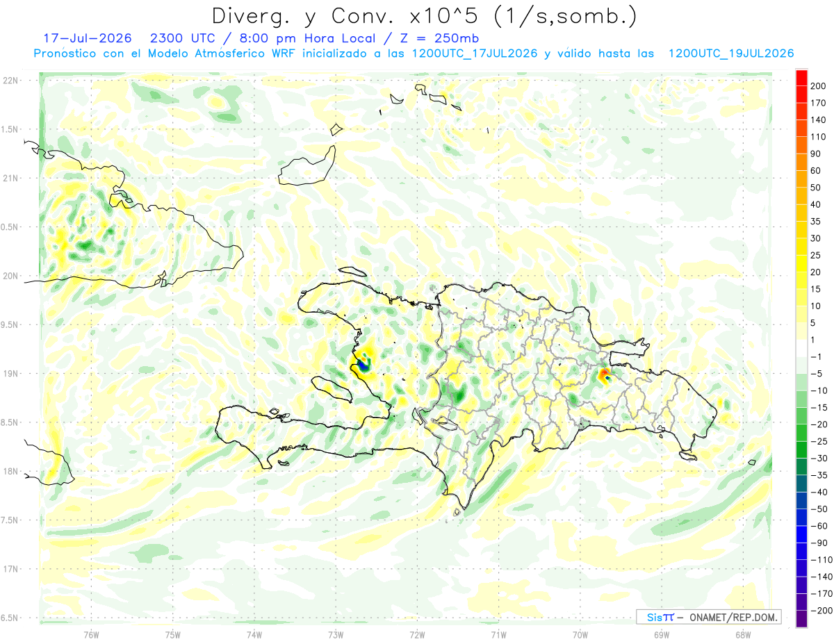This screenshot has height=644, width=834.
Task: Click the '68W' longitude label
Action: 743,634
